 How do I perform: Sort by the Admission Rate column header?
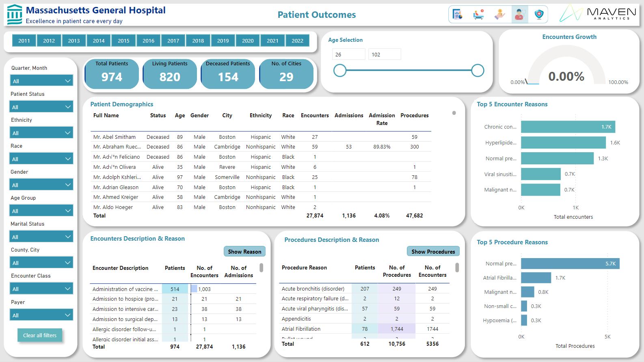click(382, 119)
